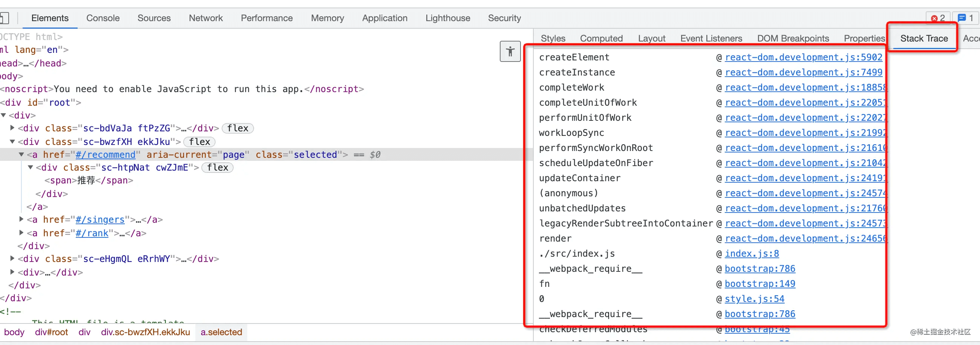
Task: Expand the collapsed div above closing div
Action: coord(12,272)
